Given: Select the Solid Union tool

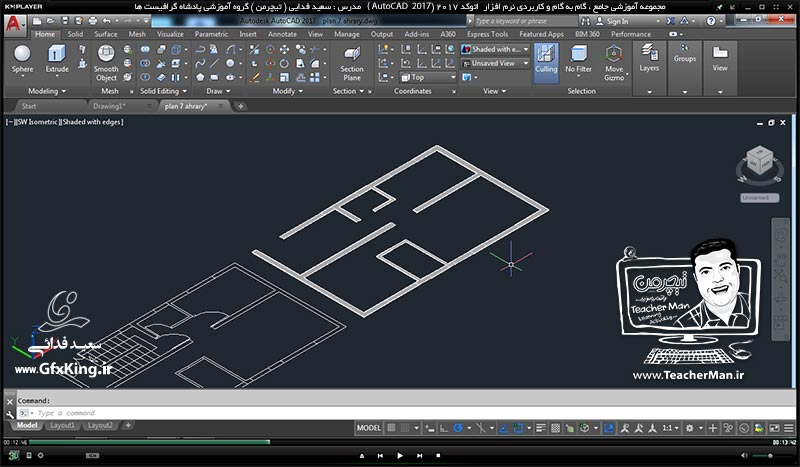Looking at the screenshot, I should (x=145, y=50).
